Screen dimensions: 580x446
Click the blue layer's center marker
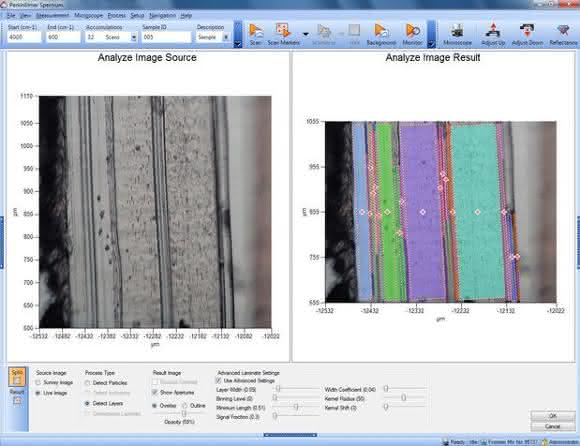(362, 212)
